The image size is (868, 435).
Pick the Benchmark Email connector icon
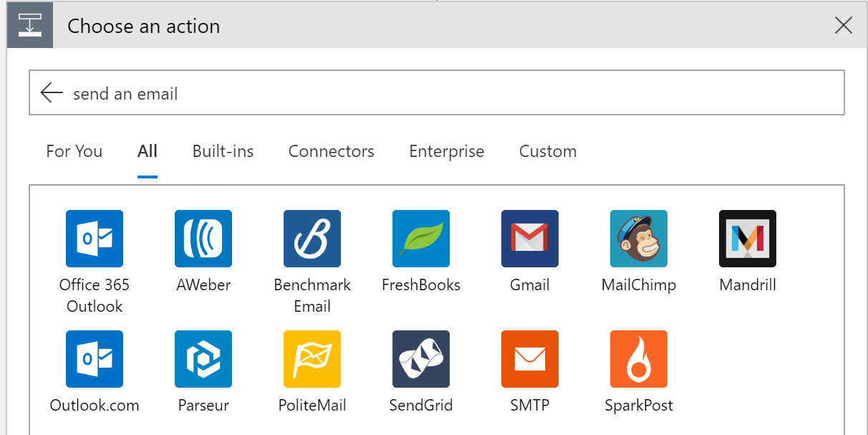[x=312, y=239]
